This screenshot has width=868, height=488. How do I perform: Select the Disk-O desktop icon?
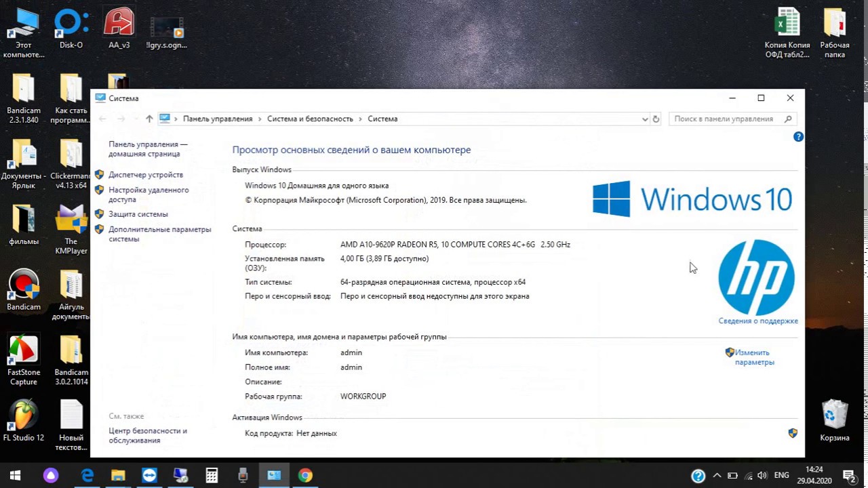pyautogui.click(x=71, y=30)
